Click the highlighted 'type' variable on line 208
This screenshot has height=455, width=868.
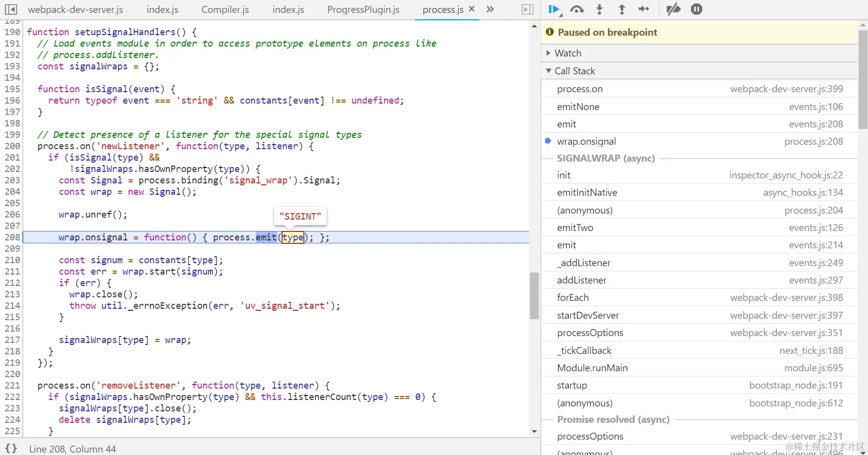pos(293,237)
